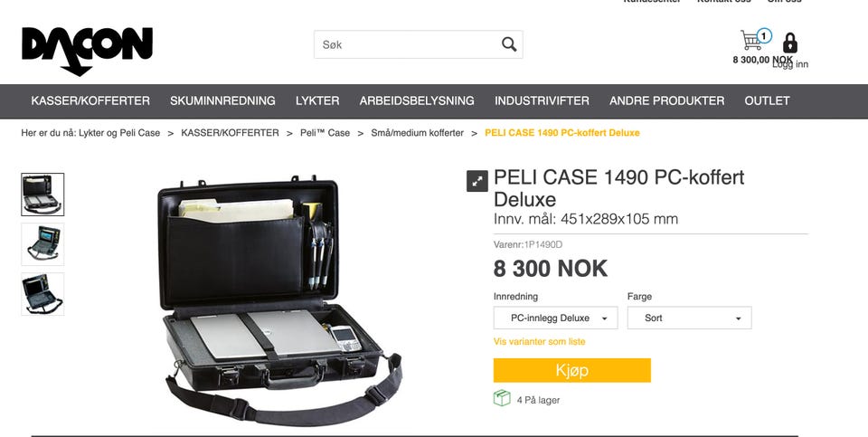Select the first product thumbnail
Viewport: 868px width, 437px height.
(42, 195)
